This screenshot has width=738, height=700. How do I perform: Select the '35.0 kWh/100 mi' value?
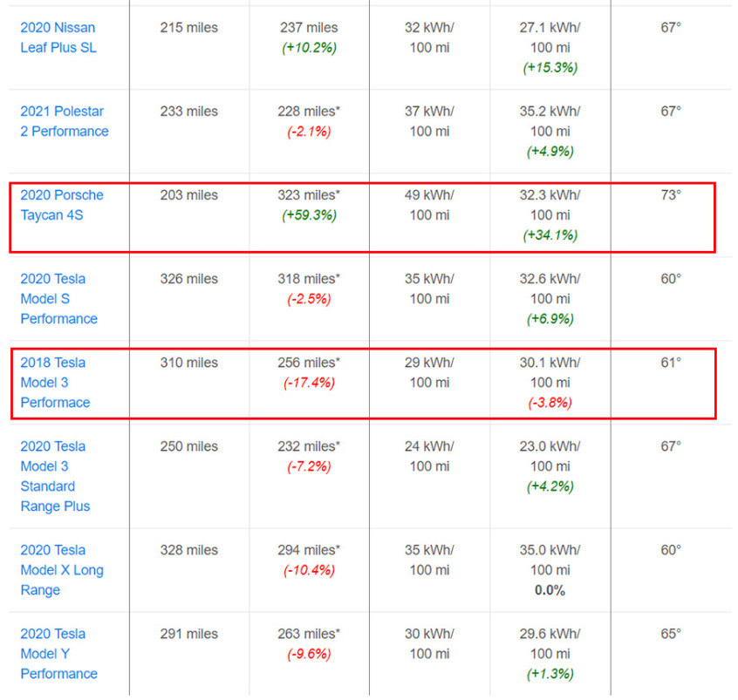click(550, 561)
